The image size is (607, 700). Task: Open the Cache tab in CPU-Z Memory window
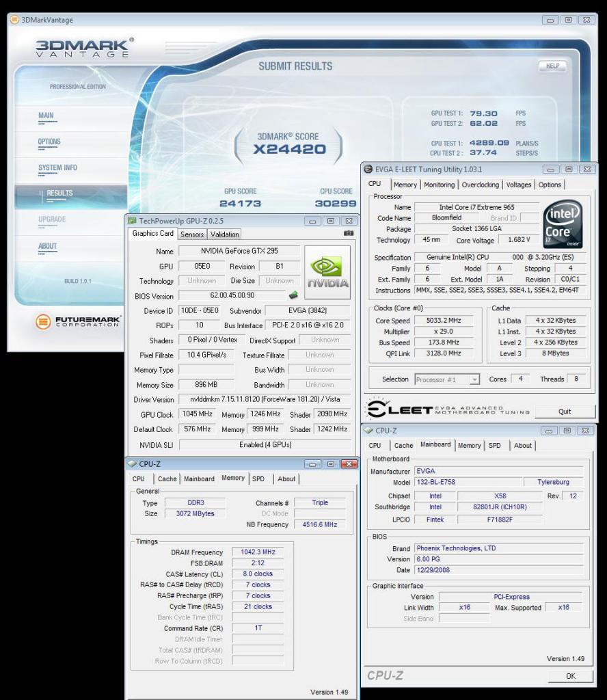[x=167, y=479]
